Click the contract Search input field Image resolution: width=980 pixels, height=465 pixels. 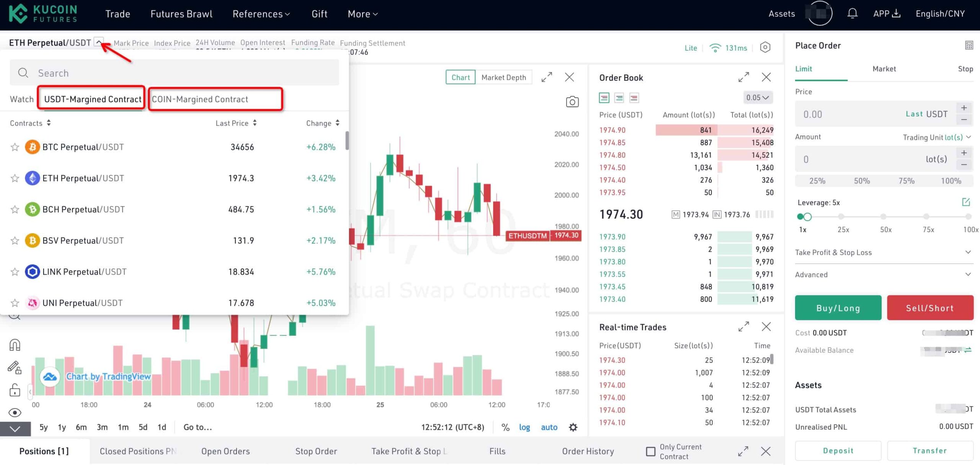click(175, 73)
